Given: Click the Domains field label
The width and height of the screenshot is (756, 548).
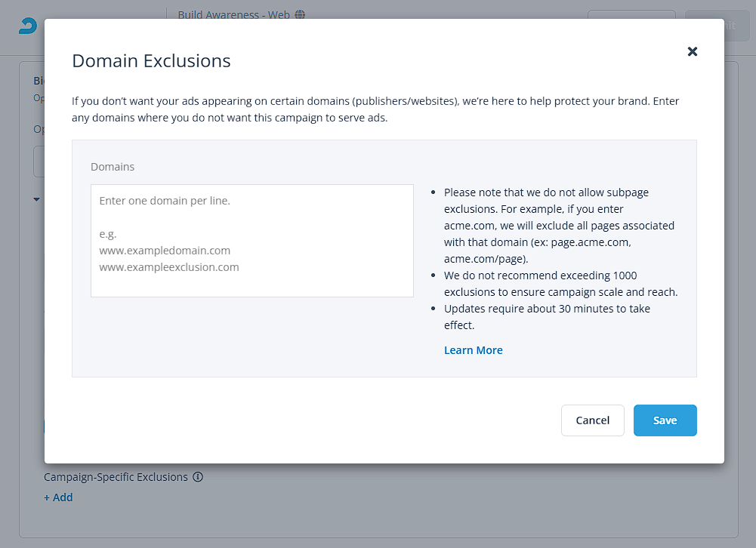Looking at the screenshot, I should click(x=113, y=167).
